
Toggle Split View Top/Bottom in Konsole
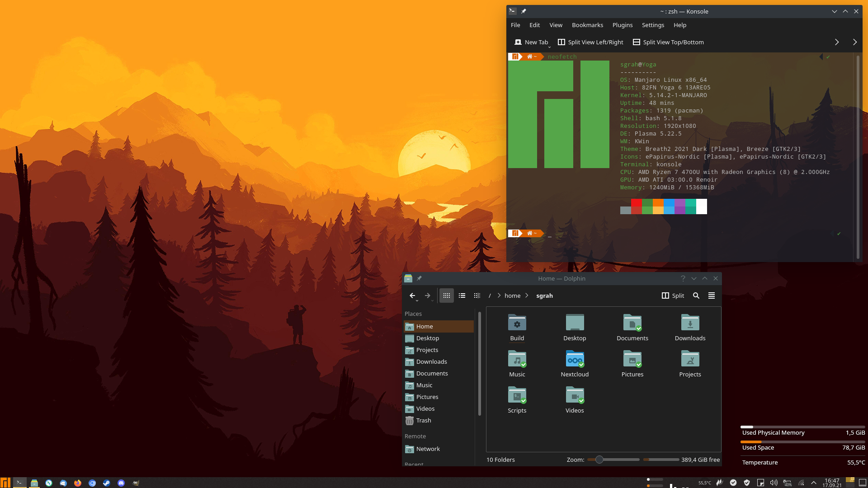[x=668, y=42]
